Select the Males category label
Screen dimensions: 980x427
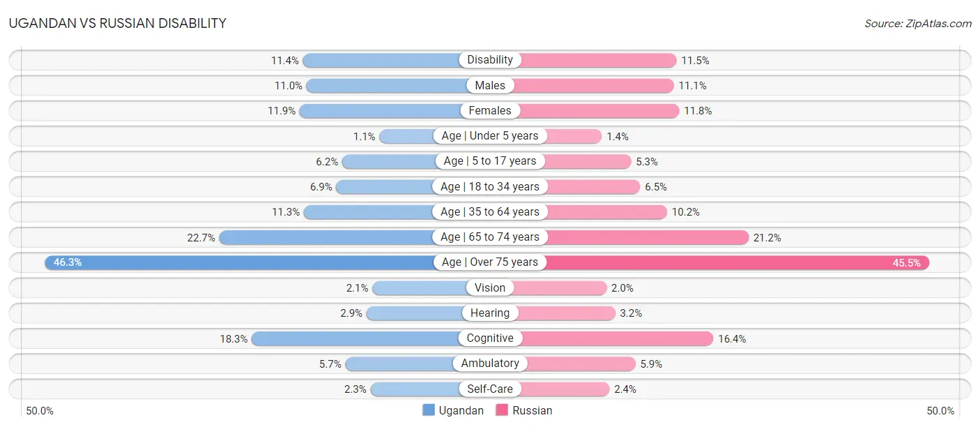point(490,85)
